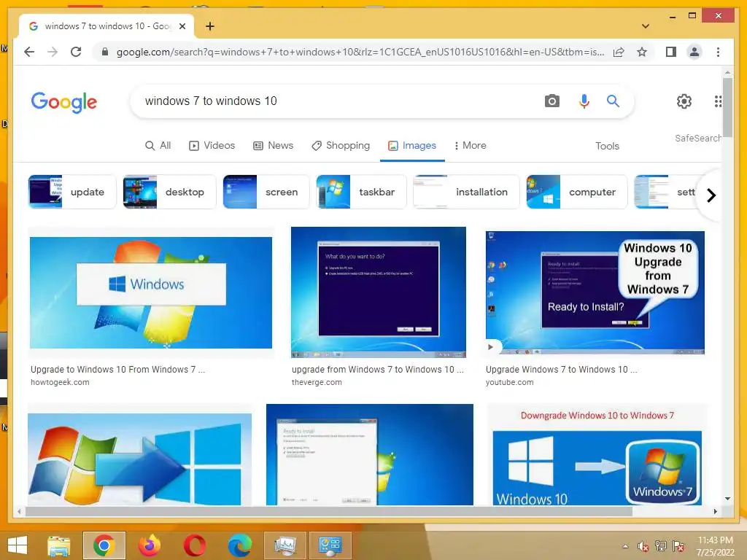Search by image using camera icon
Screen dimensions: 747x560
[551, 101]
